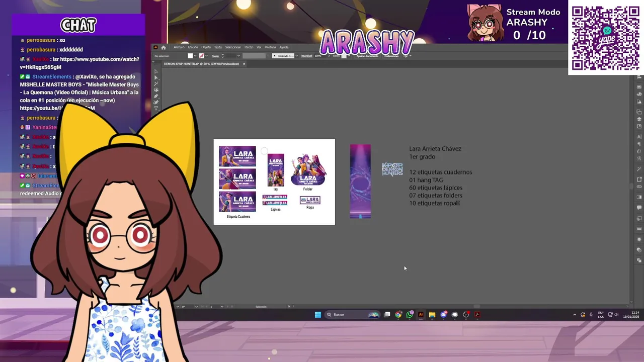Open the Windows Start menu
Viewport: 644px width, 362px height.
(317, 315)
